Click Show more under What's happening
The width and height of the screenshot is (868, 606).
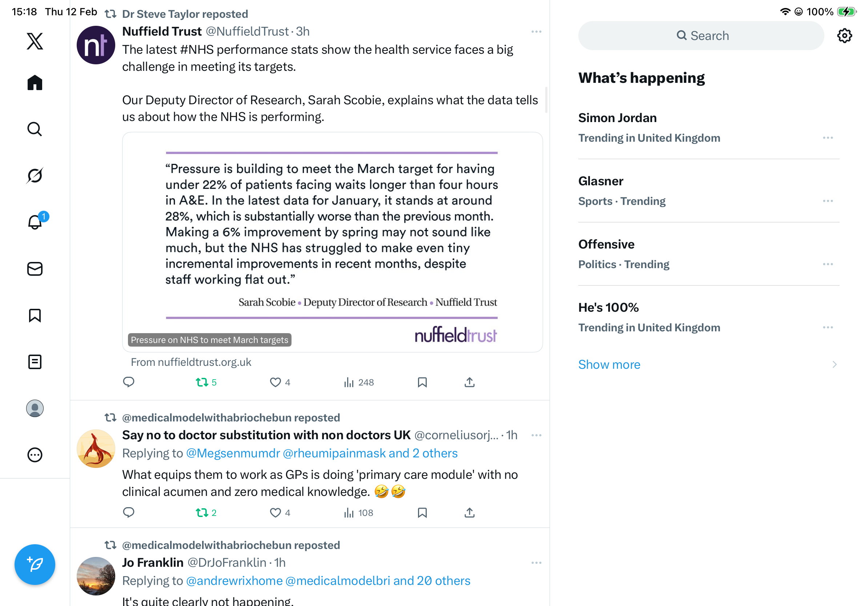pos(609,365)
